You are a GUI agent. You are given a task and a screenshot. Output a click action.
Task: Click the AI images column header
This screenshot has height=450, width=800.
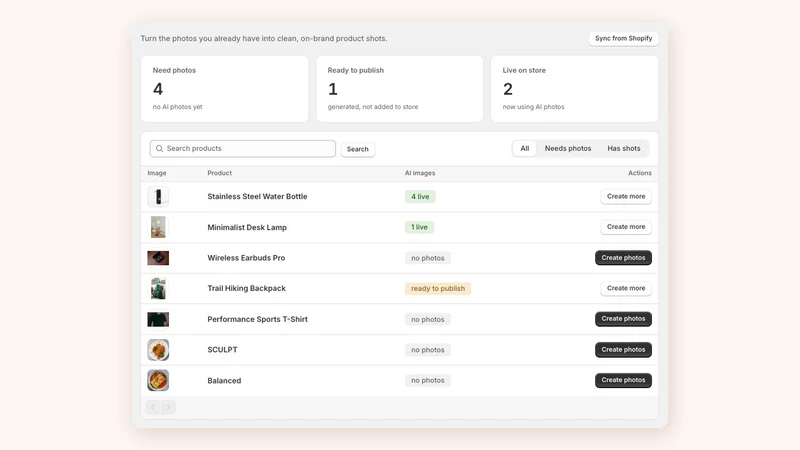pyautogui.click(x=420, y=173)
